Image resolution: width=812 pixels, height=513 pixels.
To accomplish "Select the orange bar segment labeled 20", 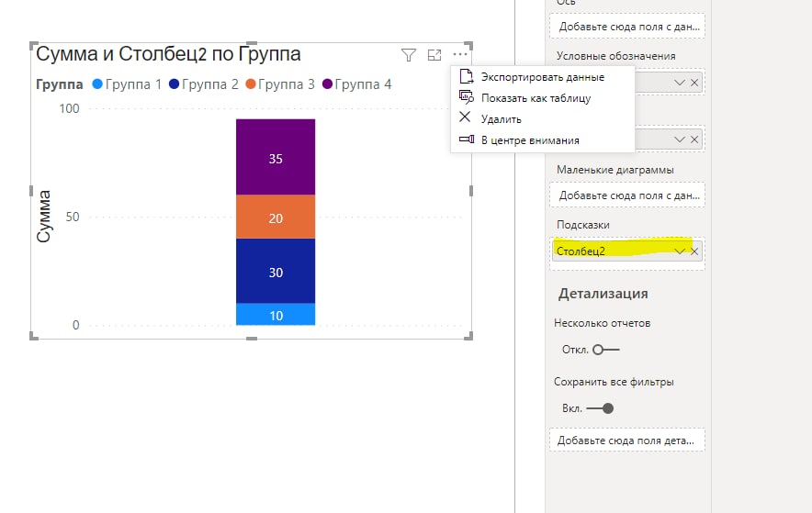I will click(276, 217).
